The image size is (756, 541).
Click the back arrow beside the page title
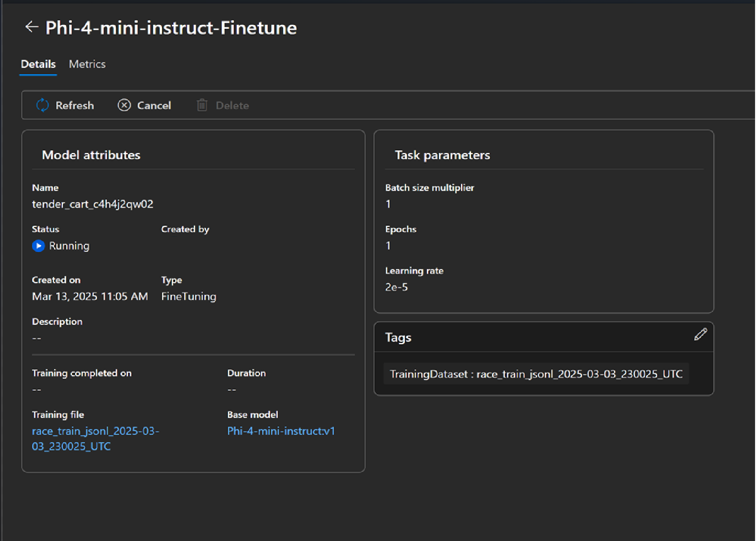[31, 27]
